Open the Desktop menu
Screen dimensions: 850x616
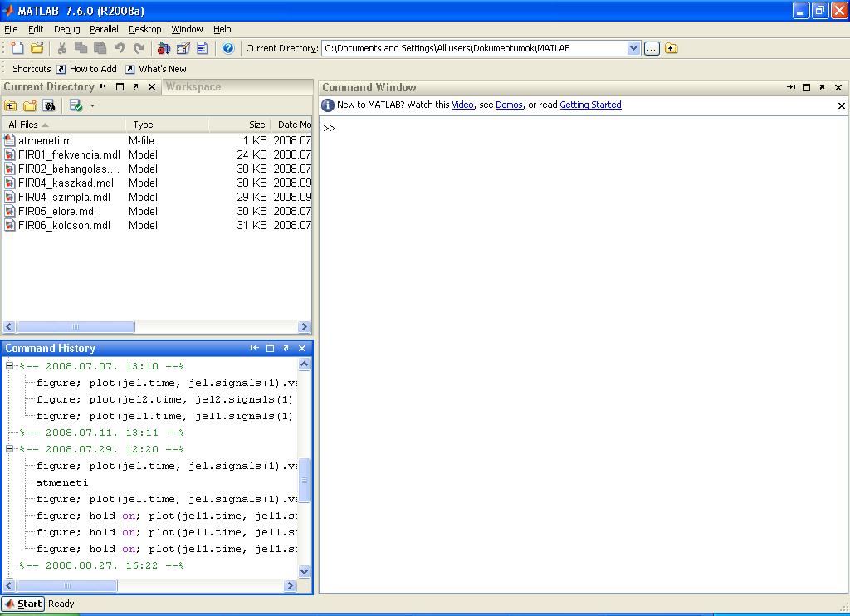point(144,29)
